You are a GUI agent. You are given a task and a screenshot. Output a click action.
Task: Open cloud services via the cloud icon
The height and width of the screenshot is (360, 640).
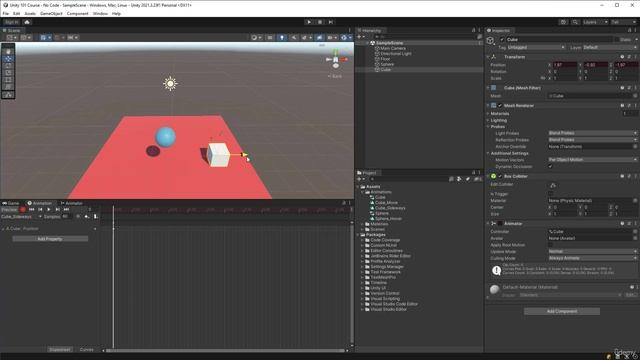pyautogui.click(x=27, y=22)
